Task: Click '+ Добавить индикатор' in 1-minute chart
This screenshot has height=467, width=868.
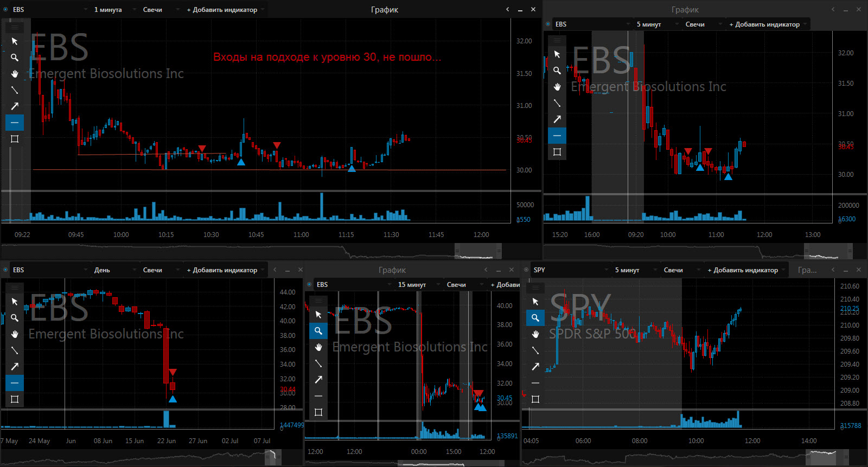Action: point(225,10)
